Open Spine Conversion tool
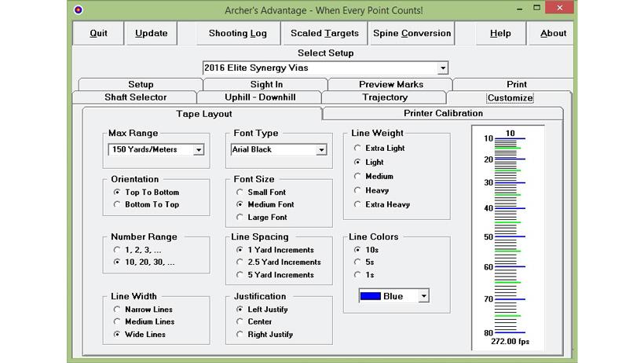 point(412,33)
